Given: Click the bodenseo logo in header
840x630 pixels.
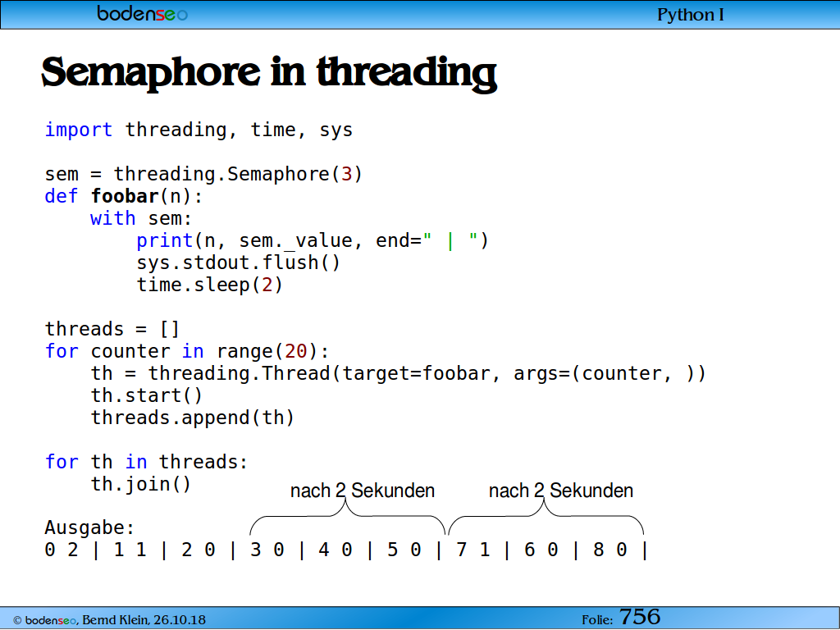Looking at the screenshot, I should click(x=142, y=13).
